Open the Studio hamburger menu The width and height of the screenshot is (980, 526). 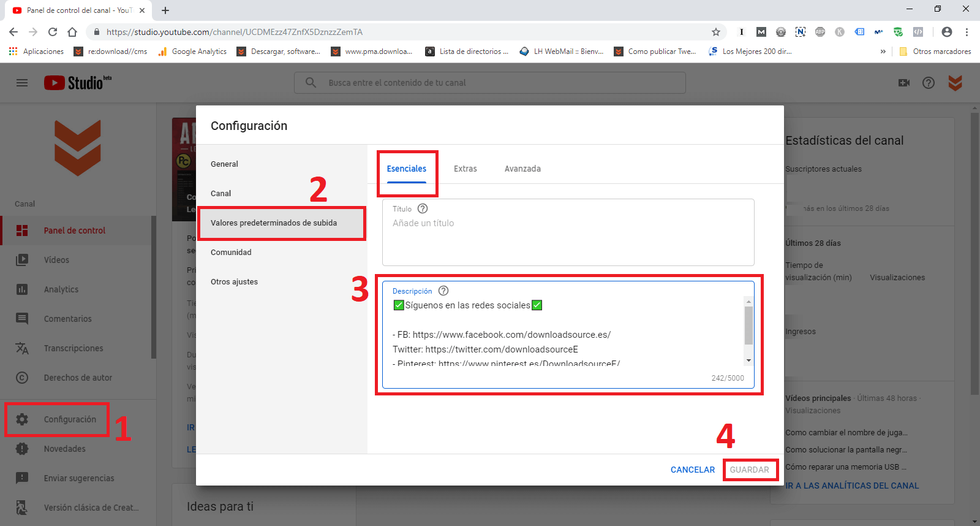point(22,83)
